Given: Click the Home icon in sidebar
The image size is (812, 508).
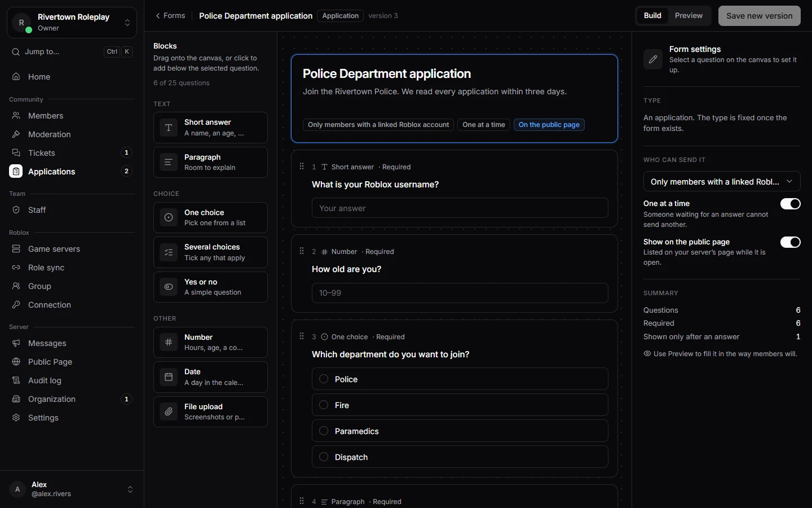Looking at the screenshot, I should coord(16,77).
